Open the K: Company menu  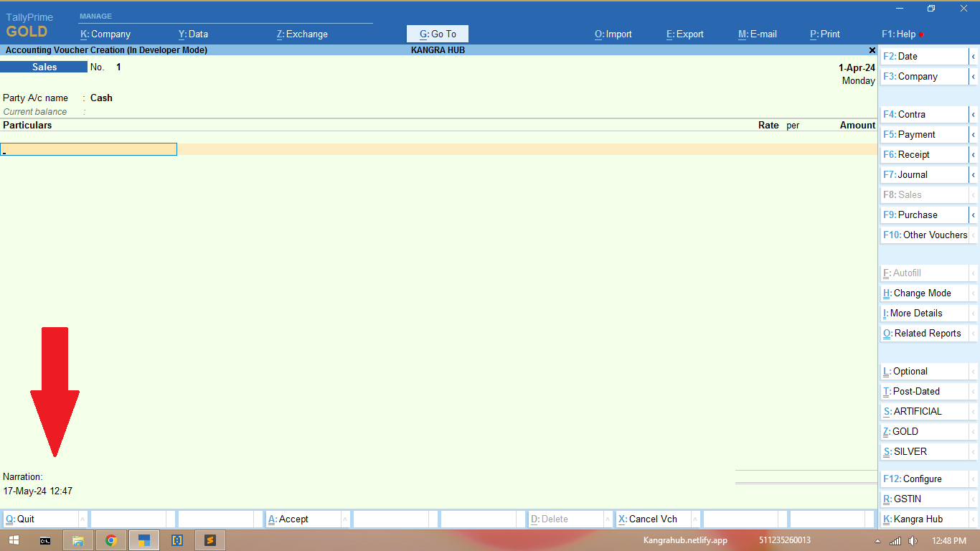(105, 34)
